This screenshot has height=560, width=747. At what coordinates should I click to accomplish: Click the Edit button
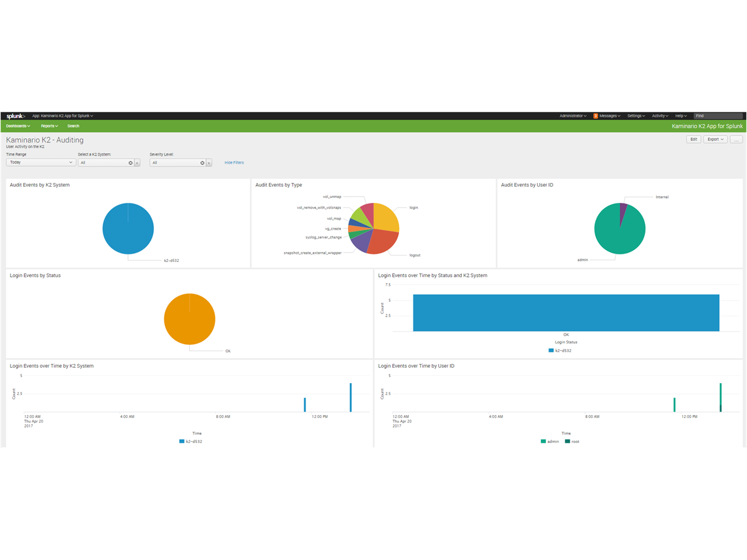(693, 139)
